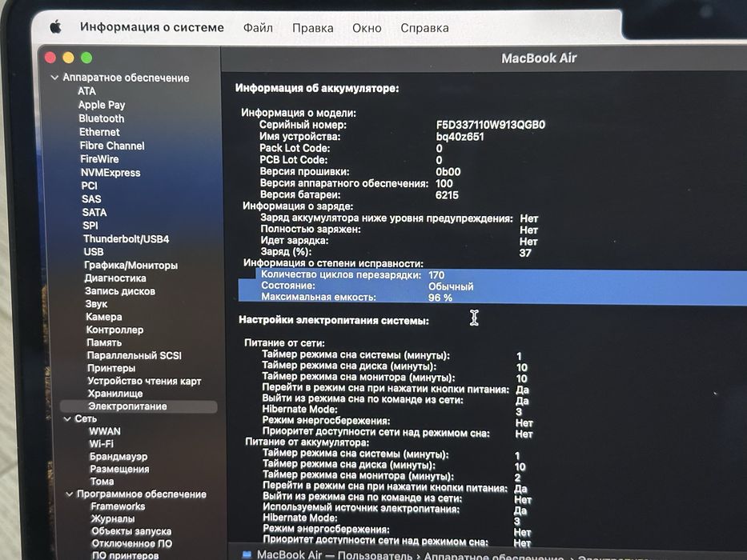The height and width of the screenshot is (560, 747).
Task: Collapse the Сеть section chevron
Action: pos(67,419)
